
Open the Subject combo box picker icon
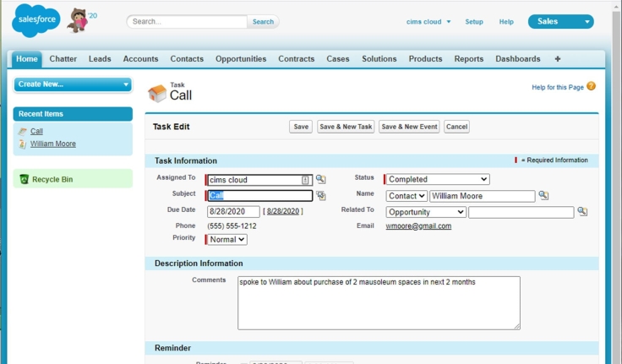pos(320,196)
